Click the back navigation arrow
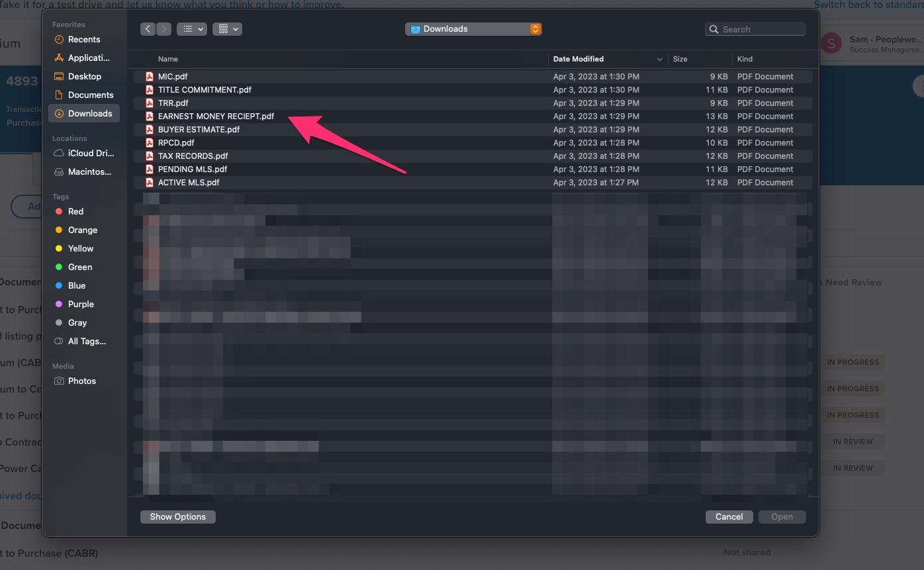 click(148, 28)
